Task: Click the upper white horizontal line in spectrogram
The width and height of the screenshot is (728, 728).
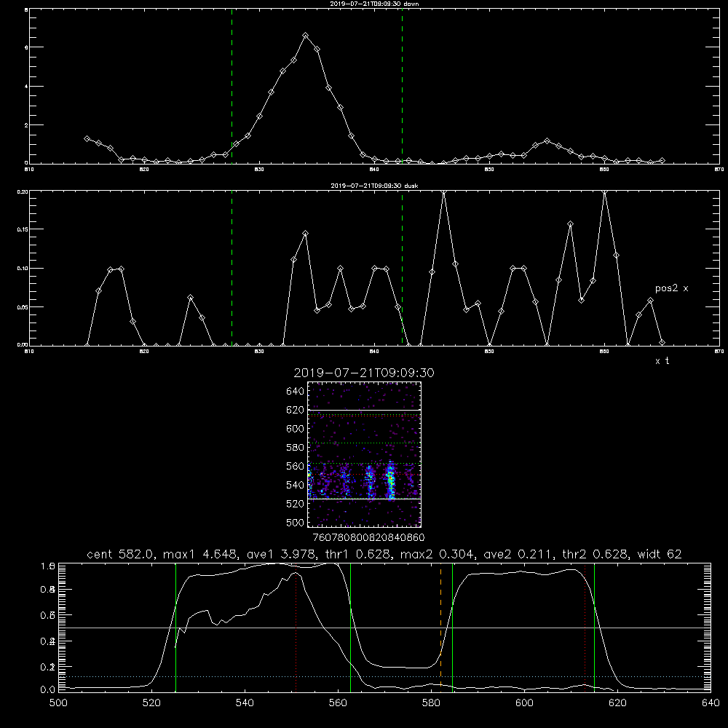Action: click(364, 411)
